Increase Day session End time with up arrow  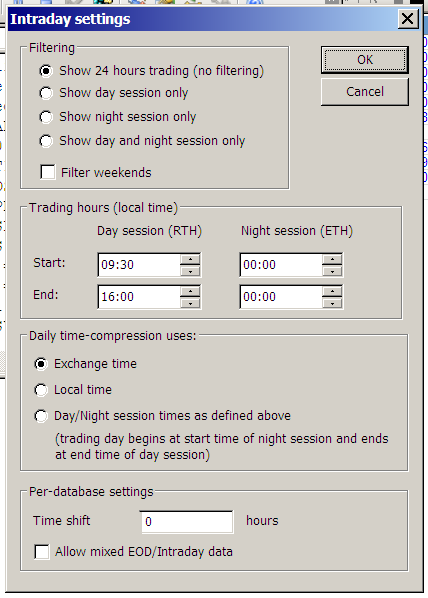coord(190,291)
